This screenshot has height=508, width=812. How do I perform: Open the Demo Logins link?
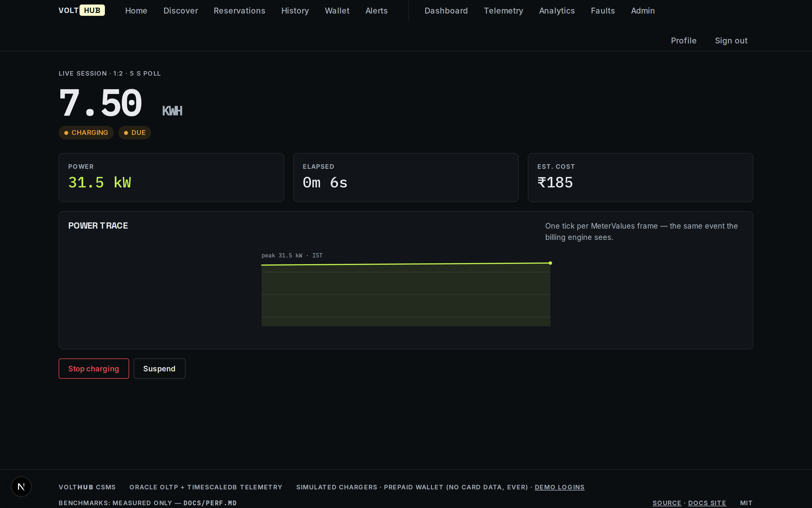pos(559,487)
